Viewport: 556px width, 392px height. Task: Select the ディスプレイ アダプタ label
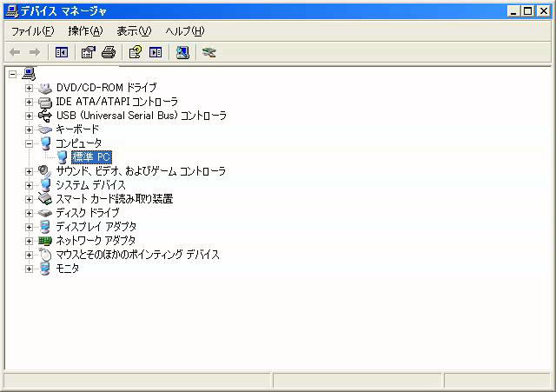[96, 226]
